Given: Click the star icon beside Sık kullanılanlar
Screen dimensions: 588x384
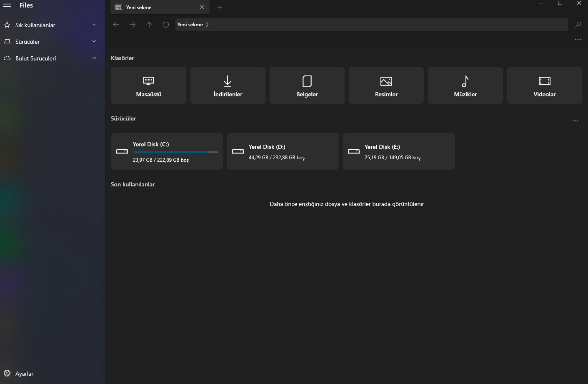Looking at the screenshot, I should [x=7, y=25].
